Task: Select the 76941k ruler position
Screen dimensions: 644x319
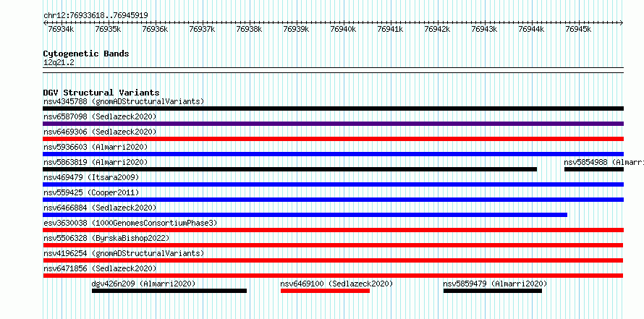Action: (390, 29)
